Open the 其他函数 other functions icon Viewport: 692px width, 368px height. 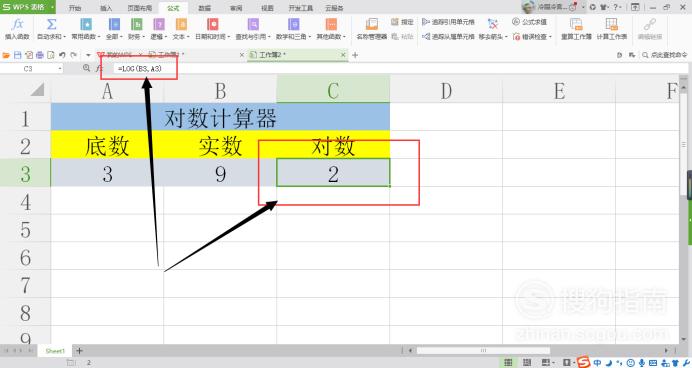pos(331,25)
